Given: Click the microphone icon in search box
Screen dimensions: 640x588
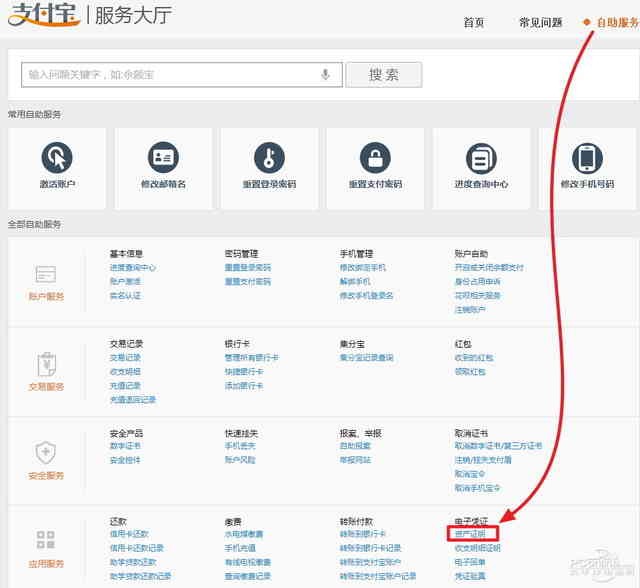Looking at the screenshot, I should click(325, 75).
